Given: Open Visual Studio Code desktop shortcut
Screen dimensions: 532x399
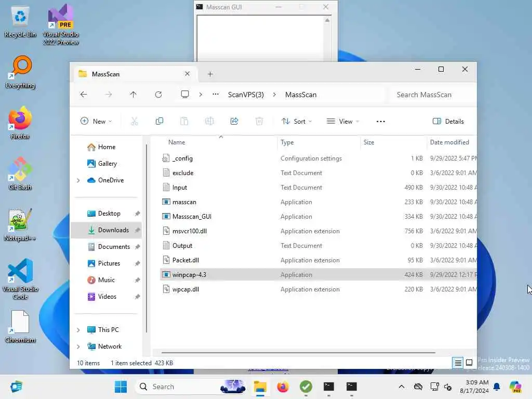Looking at the screenshot, I should coord(20,279).
